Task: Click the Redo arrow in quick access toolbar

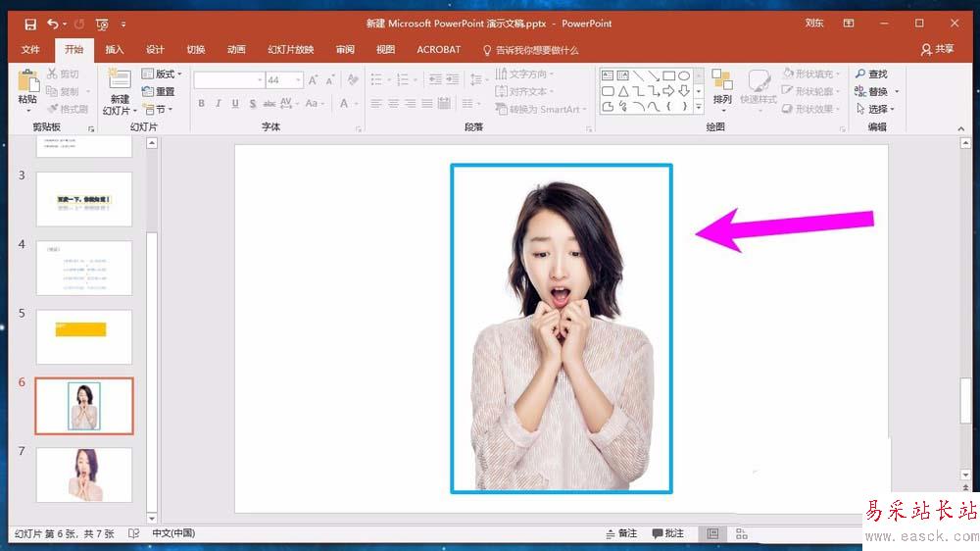Action: pos(78,24)
